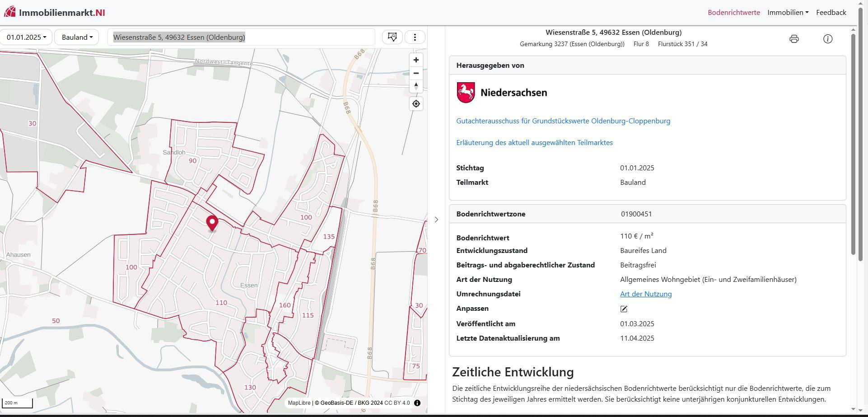Zoom in the map with plus button

[x=416, y=60]
